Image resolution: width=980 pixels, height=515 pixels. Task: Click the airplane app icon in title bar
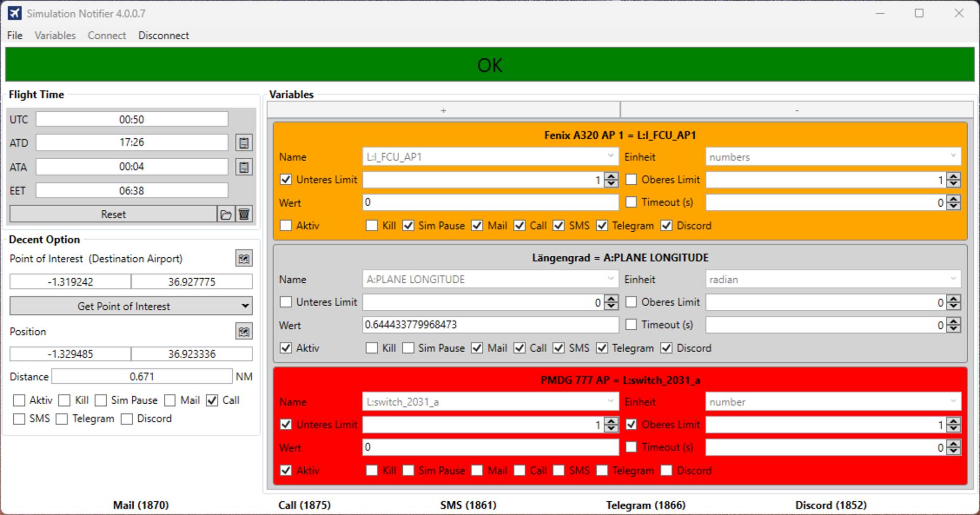click(x=14, y=13)
